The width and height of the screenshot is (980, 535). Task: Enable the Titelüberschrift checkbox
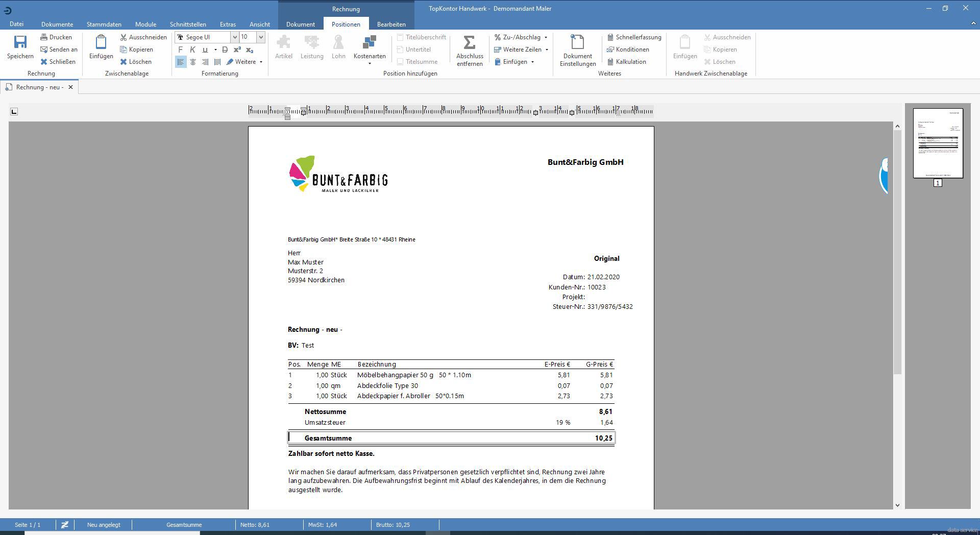coord(401,37)
